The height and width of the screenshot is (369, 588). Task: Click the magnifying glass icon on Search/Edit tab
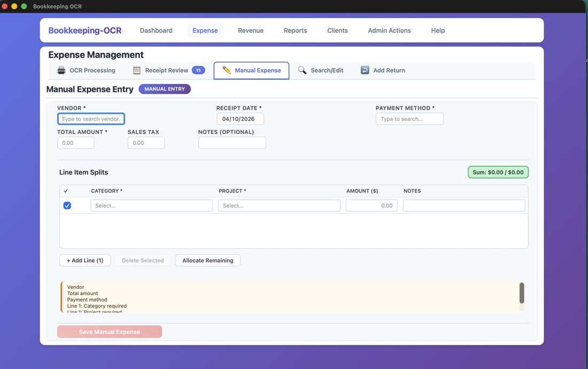click(x=301, y=70)
